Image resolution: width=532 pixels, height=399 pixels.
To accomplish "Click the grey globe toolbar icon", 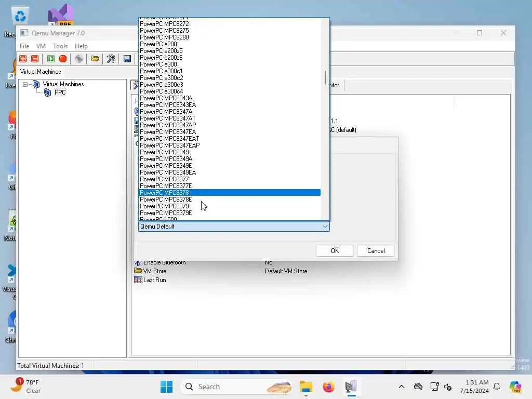I will pyautogui.click(x=79, y=59).
